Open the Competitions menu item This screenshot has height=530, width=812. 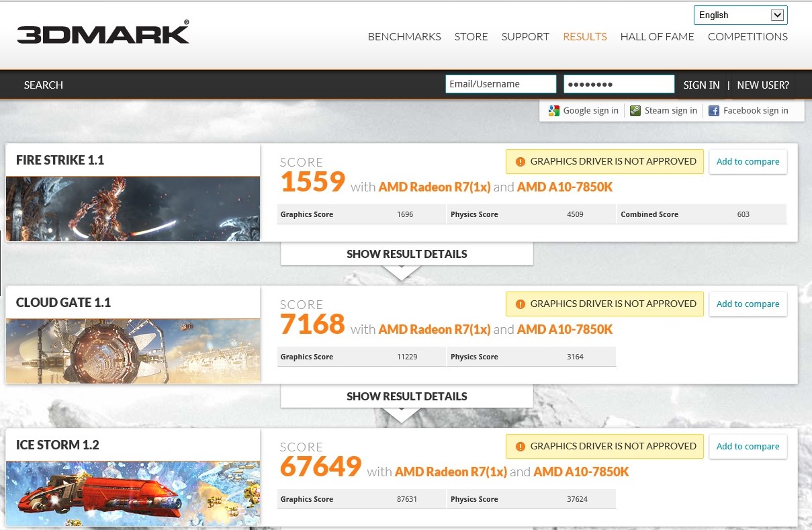click(x=748, y=37)
